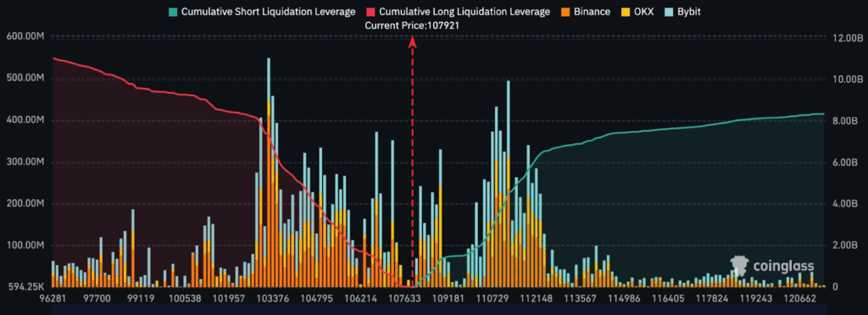Click the 112148 price axis label
The height and width of the screenshot is (315, 868).
pyautogui.click(x=536, y=298)
